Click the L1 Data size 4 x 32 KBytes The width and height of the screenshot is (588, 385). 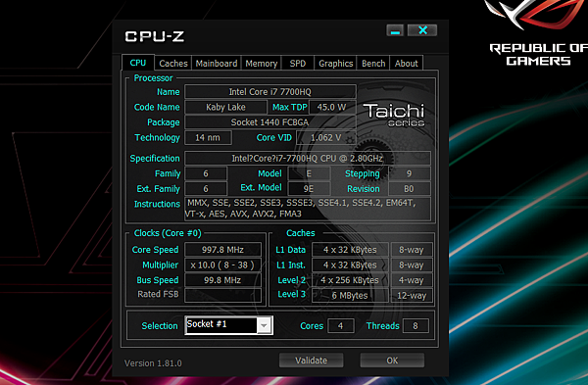tap(350, 250)
